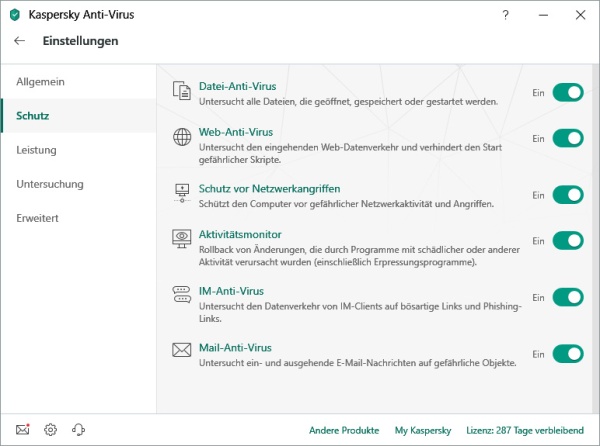Go back with the arrow beside Einstellungen
This screenshot has width=600, height=446.
[x=20, y=41]
